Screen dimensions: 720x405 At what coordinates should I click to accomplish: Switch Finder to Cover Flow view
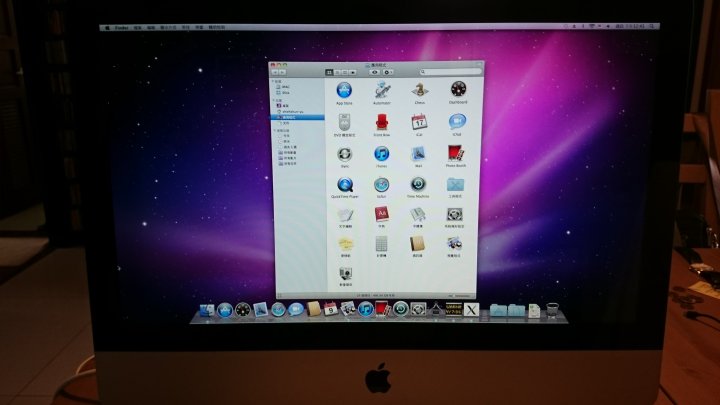[x=353, y=73]
